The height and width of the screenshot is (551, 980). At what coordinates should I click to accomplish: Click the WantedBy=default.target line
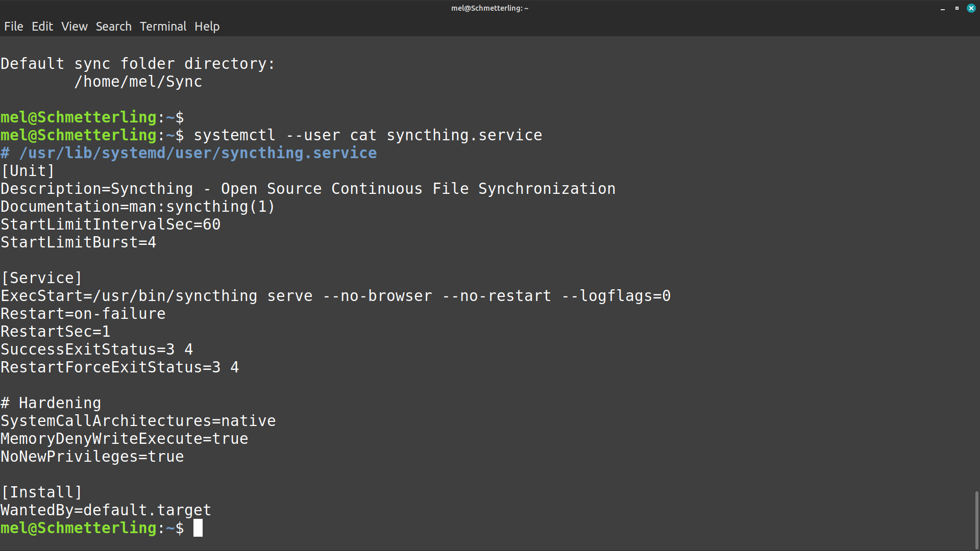pyautogui.click(x=106, y=510)
